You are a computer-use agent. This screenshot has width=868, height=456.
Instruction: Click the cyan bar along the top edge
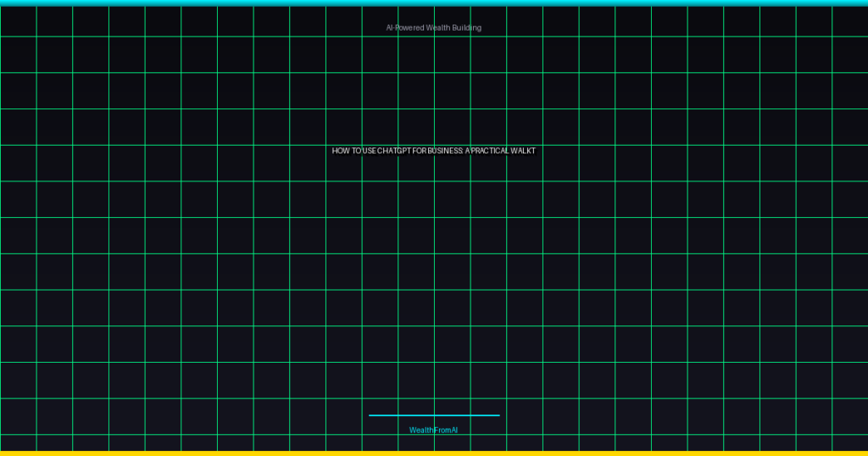click(x=434, y=3)
